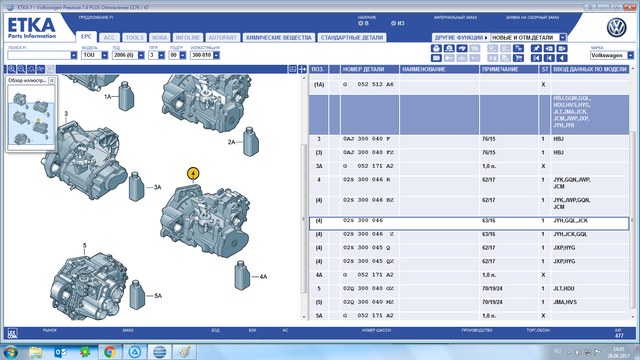Screen dimensions: 640x360
Task: Click the ПРИМЕЧАНИЕ column header
Action: (509, 69)
